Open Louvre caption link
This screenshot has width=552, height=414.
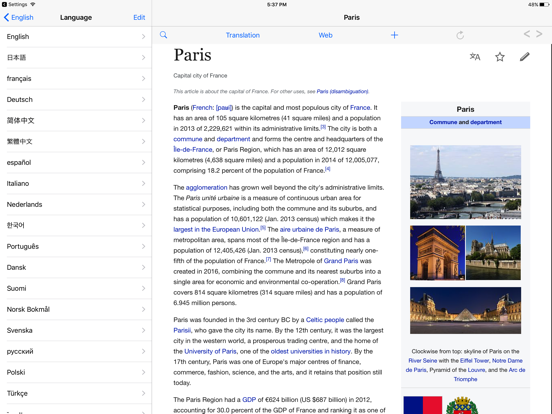(x=477, y=370)
